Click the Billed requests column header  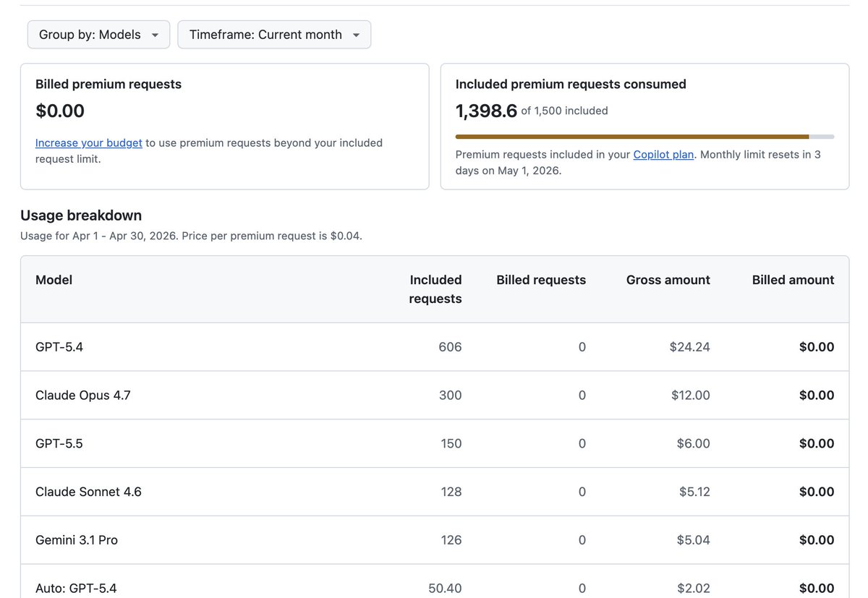click(x=541, y=280)
